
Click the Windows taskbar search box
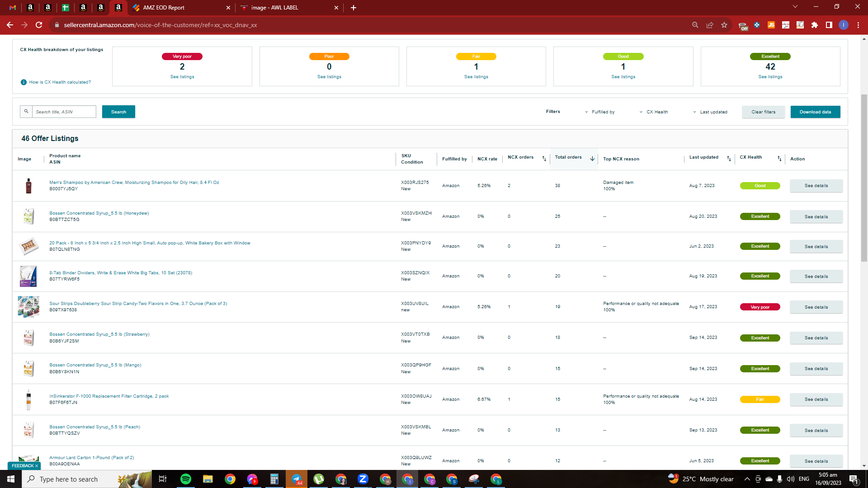[x=87, y=479]
